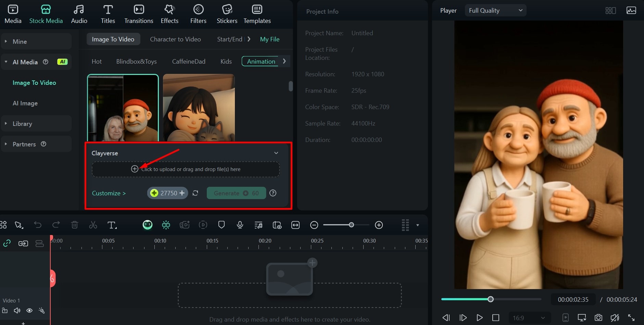The height and width of the screenshot is (325, 644).
Task: Step to previous frame
Action: point(446,318)
